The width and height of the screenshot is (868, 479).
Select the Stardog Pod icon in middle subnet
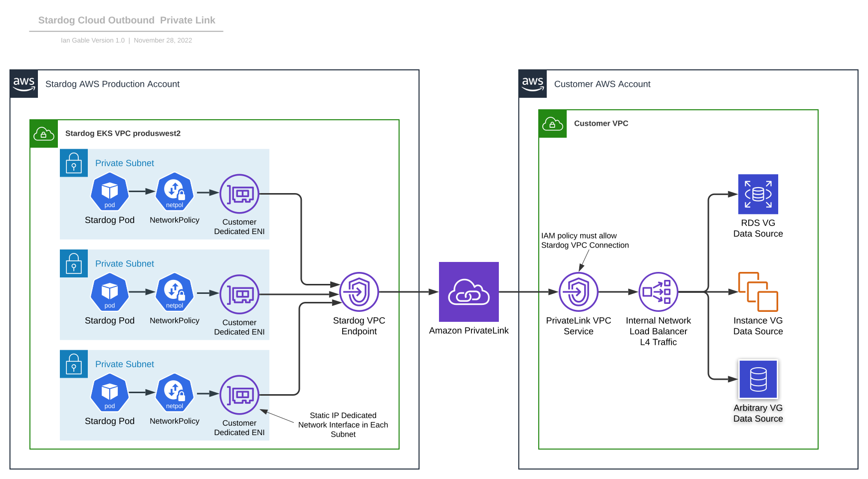tap(110, 292)
